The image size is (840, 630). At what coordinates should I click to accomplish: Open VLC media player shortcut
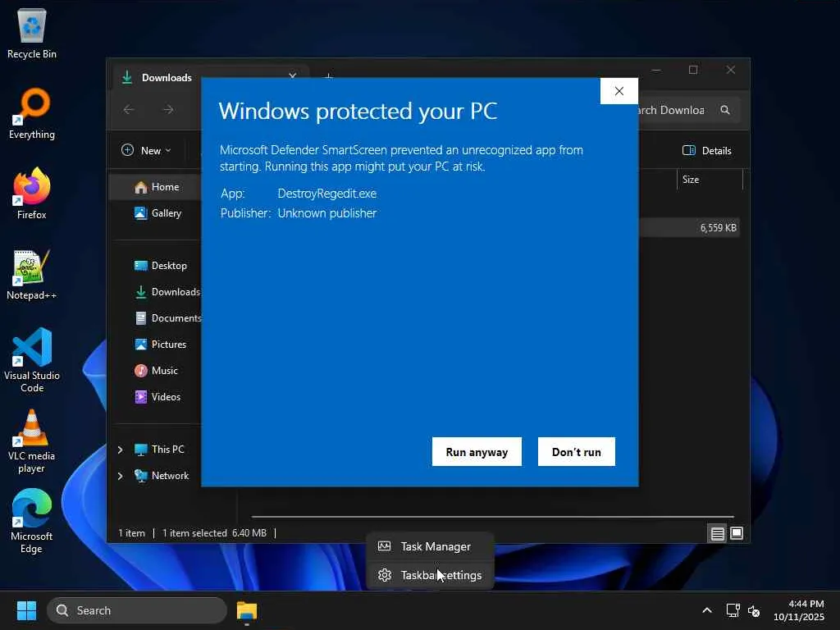(32, 441)
